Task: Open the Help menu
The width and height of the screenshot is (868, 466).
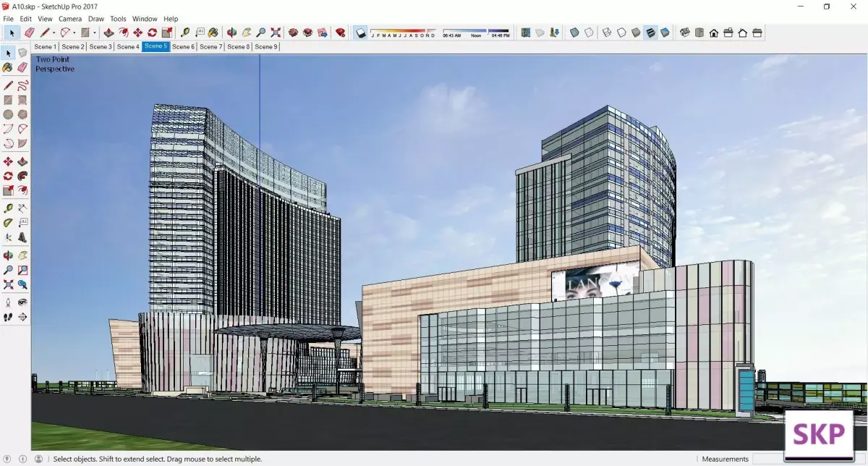Action: tap(171, 18)
